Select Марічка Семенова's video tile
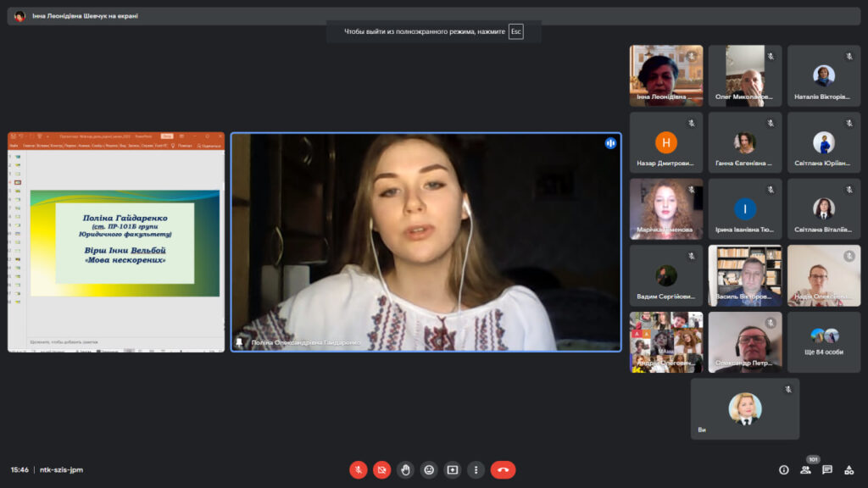This screenshot has width=868, height=488. pos(665,208)
